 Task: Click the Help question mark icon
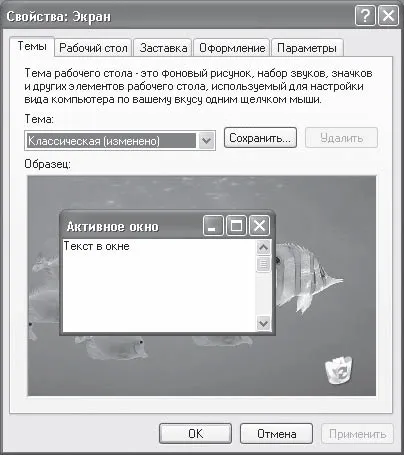coord(365,16)
